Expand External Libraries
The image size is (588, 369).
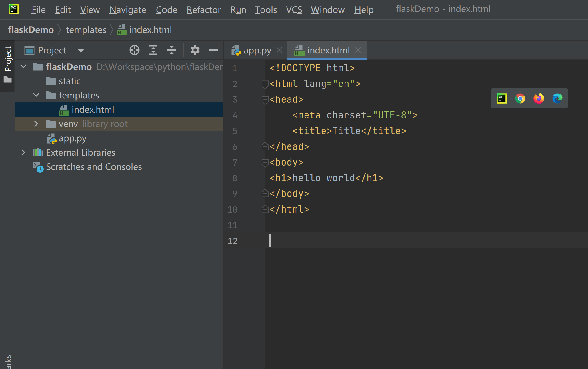(23, 152)
